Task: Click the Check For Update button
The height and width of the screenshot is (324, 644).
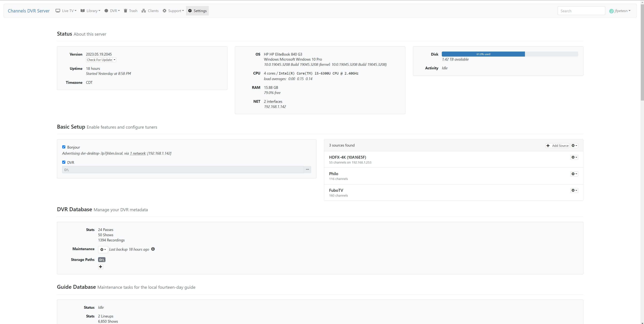Action: pyautogui.click(x=99, y=60)
